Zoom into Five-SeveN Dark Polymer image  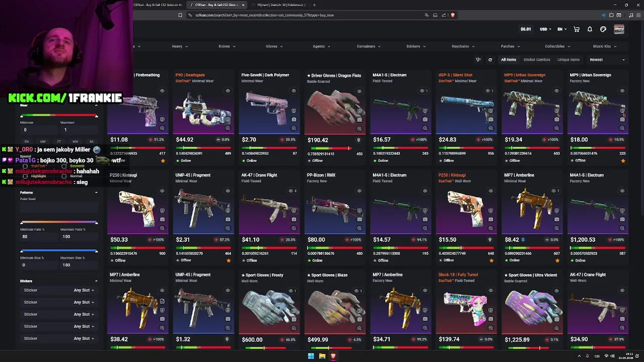pyautogui.click(x=294, y=128)
